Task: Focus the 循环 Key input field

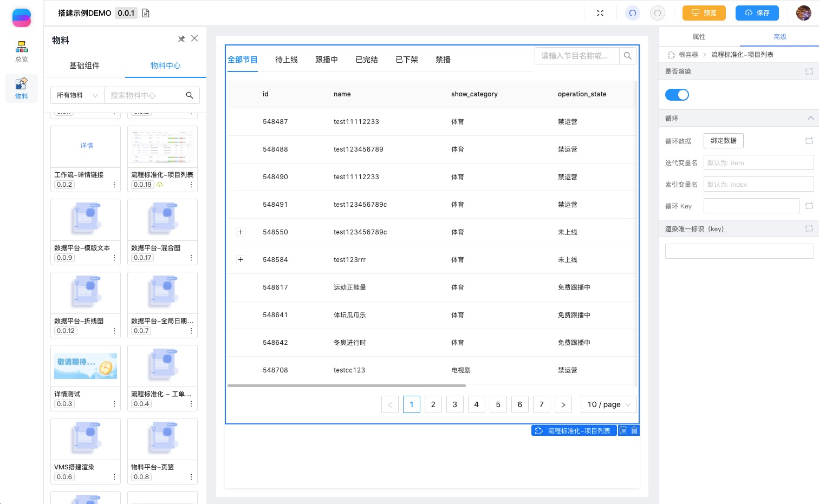Action: pos(751,206)
